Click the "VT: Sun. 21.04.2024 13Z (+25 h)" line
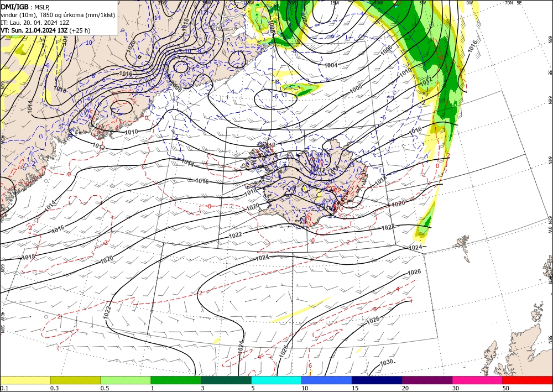Viewport: 553px width, 392px height. tap(45, 30)
